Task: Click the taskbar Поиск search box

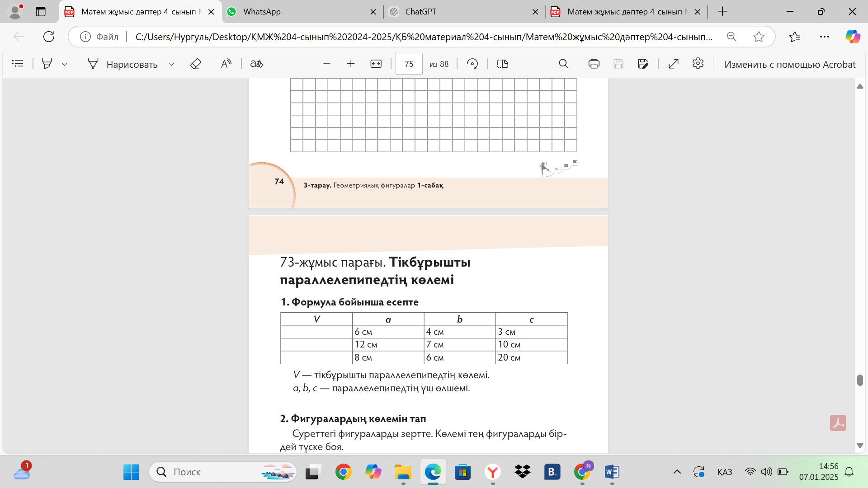Action: point(222,472)
